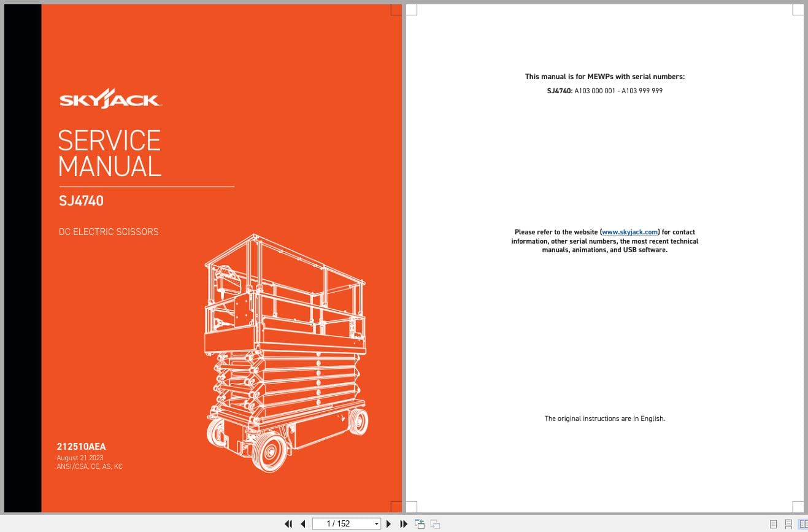Click the greyed next view navigation icon

tap(435, 524)
